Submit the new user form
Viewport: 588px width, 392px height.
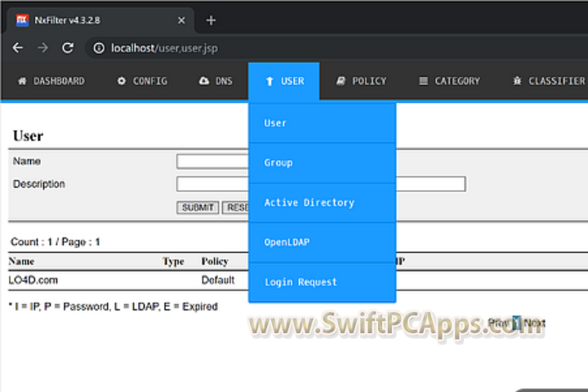point(198,207)
